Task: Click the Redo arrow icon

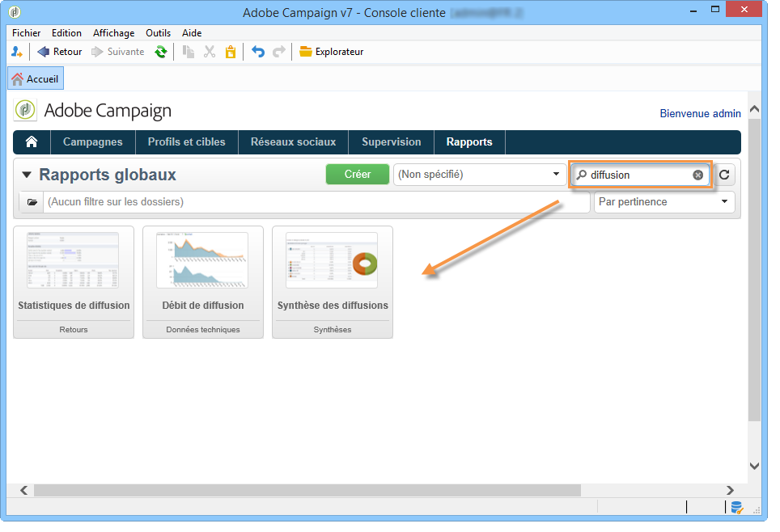Action: [x=279, y=52]
